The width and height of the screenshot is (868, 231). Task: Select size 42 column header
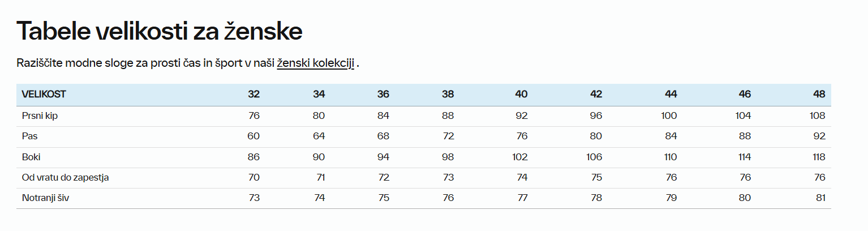click(596, 95)
